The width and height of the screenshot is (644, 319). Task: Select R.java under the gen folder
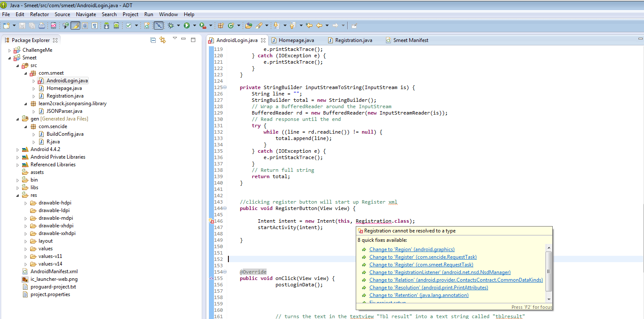pyautogui.click(x=53, y=142)
